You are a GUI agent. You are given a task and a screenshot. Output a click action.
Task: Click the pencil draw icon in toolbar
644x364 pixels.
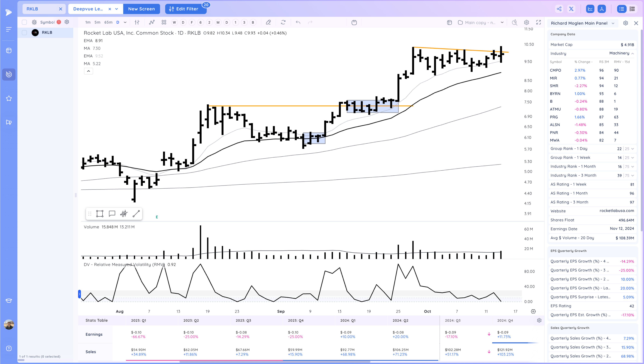pyautogui.click(x=268, y=23)
